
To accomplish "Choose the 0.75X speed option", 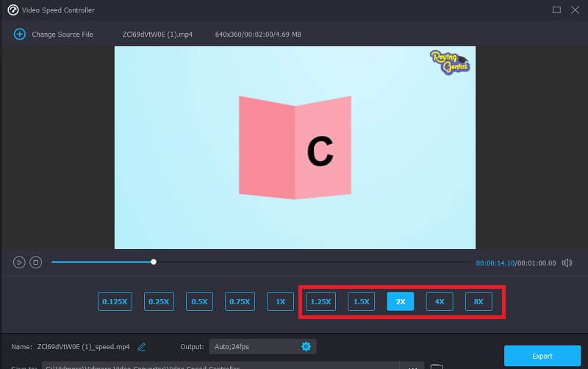I will click(240, 301).
